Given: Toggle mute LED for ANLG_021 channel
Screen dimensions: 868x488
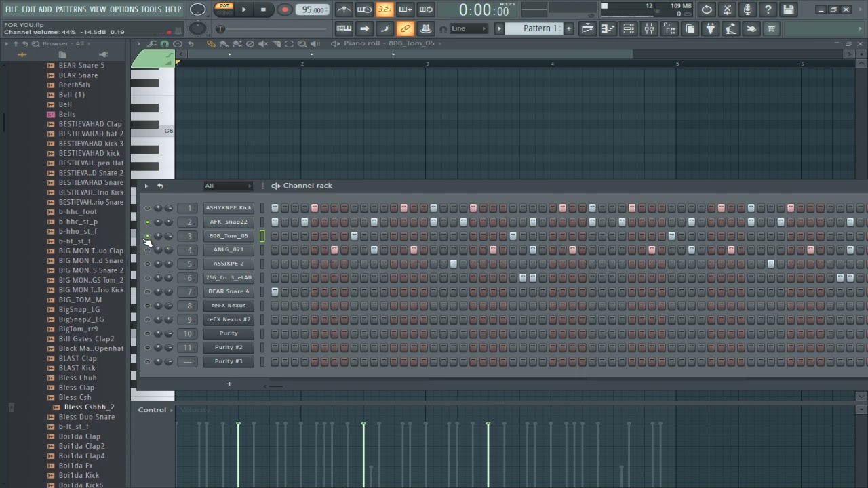Looking at the screenshot, I should pos(147,250).
